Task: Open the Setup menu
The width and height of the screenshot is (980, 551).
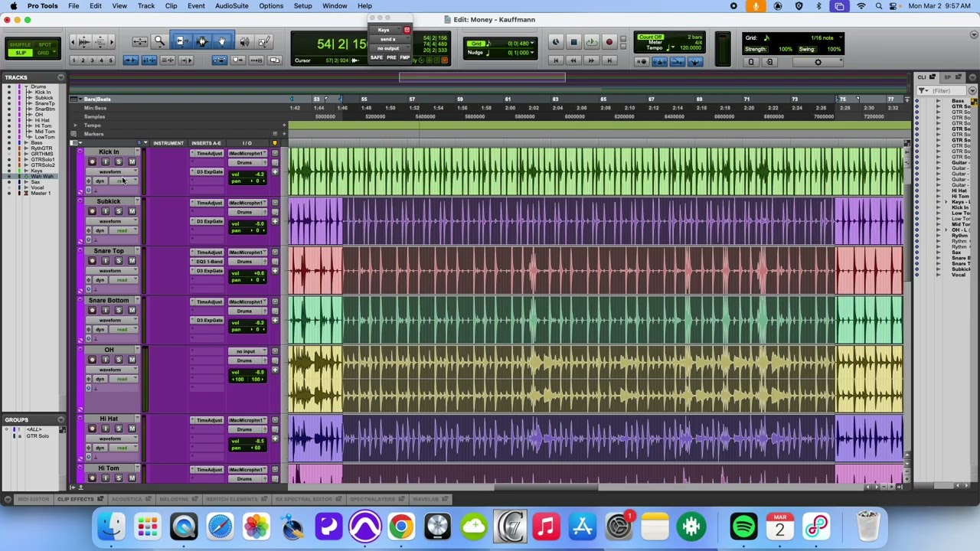Action: pos(302,6)
